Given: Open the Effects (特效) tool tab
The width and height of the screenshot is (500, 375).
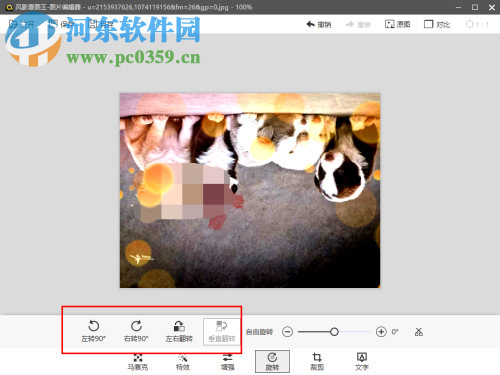Looking at the screenshot, I should click(183, 362).
